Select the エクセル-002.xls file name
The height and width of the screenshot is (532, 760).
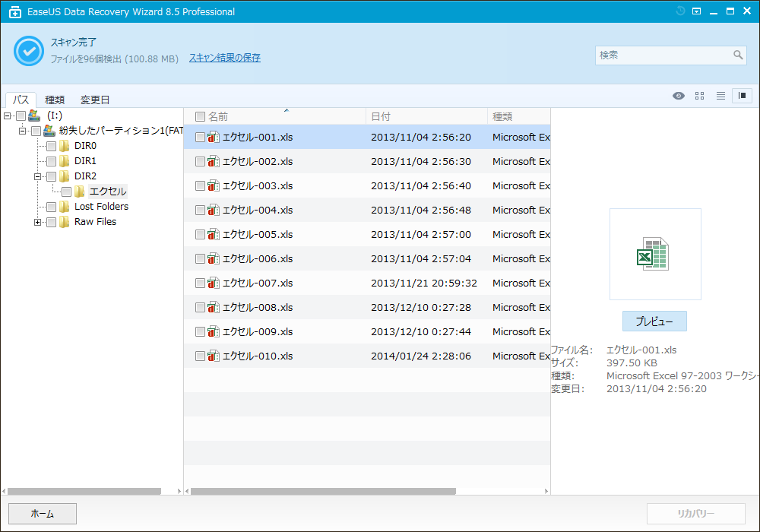[x=258, y=161]
